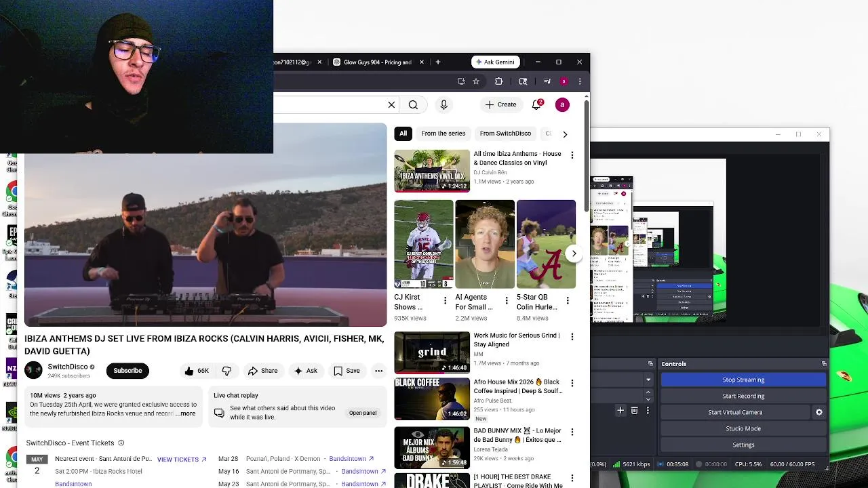Open YouTube notifications bell
Screen dimensions: 868x488
pos(537,104)
